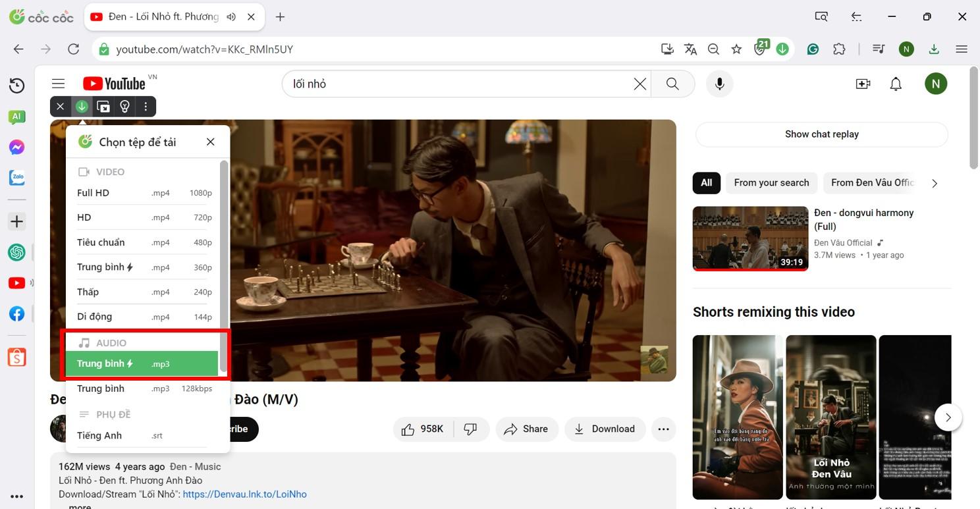
Task: Click Show chat replay button
Action: pyautogui.click(x=822, y=134)
